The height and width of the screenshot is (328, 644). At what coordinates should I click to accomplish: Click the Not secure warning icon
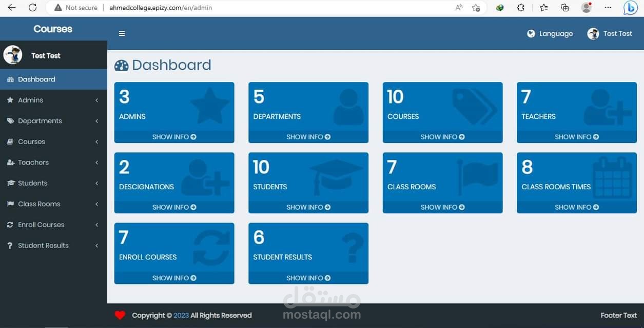pyautogui.click(x=57, y=8)
